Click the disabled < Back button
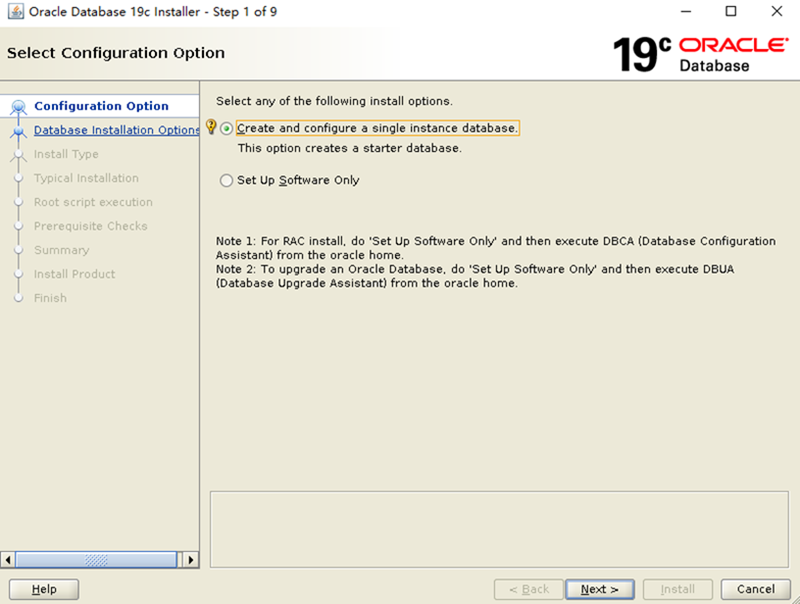 pyautogui.click(x=529, y=589)
